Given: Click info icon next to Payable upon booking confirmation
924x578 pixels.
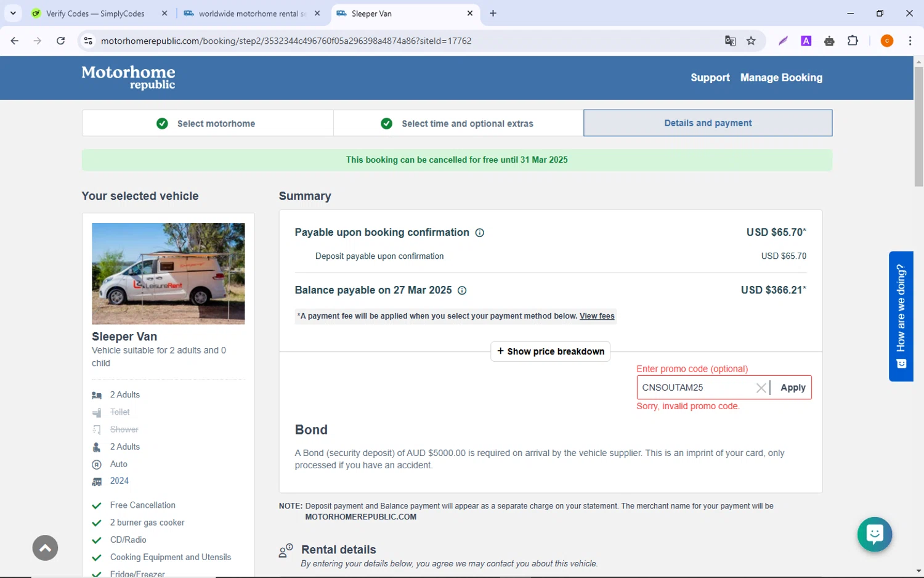Looking at the screenshot, I should pyautogui.click(x=480, y=233).
